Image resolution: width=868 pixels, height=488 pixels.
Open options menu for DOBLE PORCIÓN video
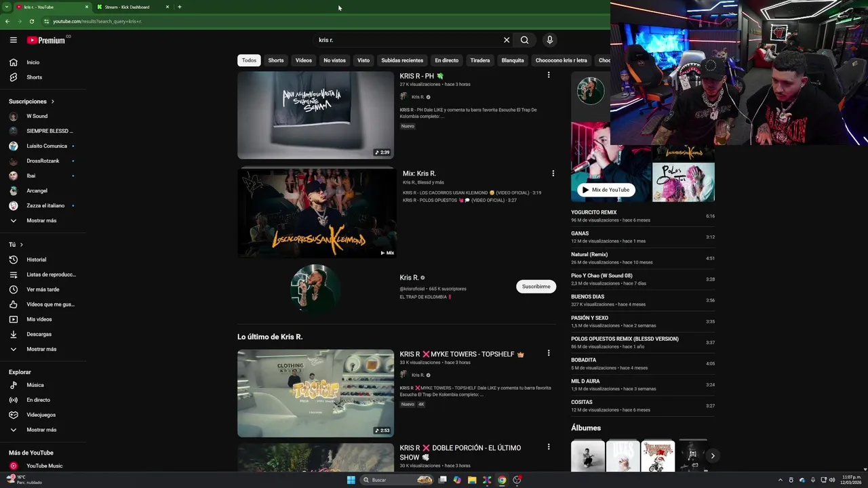point(549,447)
